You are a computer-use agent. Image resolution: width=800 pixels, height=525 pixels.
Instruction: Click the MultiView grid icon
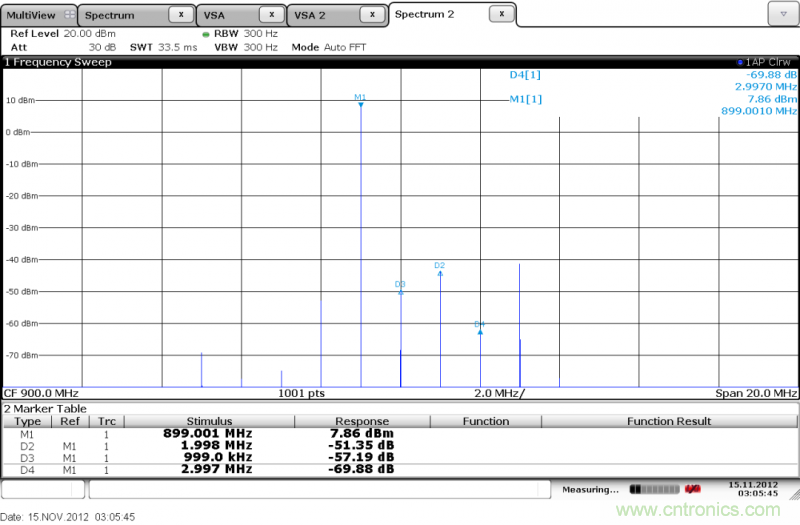click(68, 15)
